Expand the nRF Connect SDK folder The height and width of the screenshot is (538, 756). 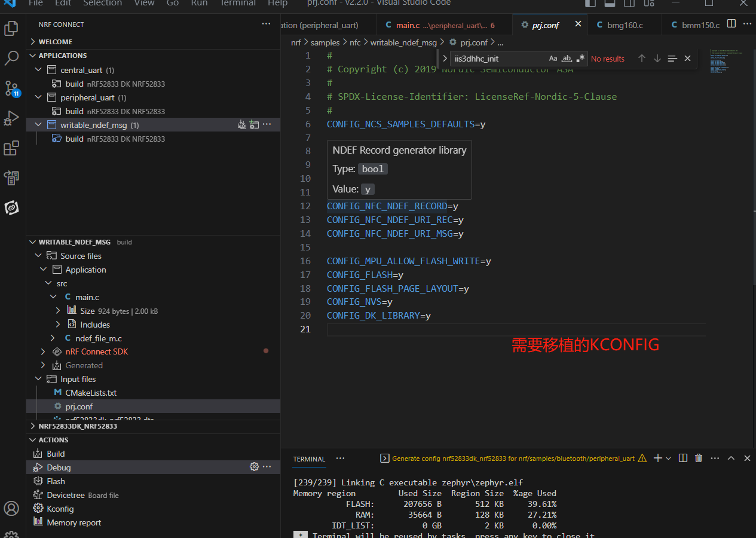tap(43, 351)
